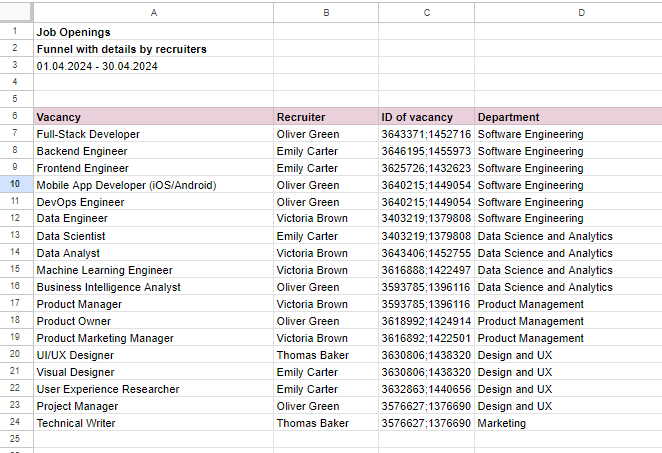Select the 'Data Analyst' cell
This screenshot has height=453, width=662.
[154, 252]
